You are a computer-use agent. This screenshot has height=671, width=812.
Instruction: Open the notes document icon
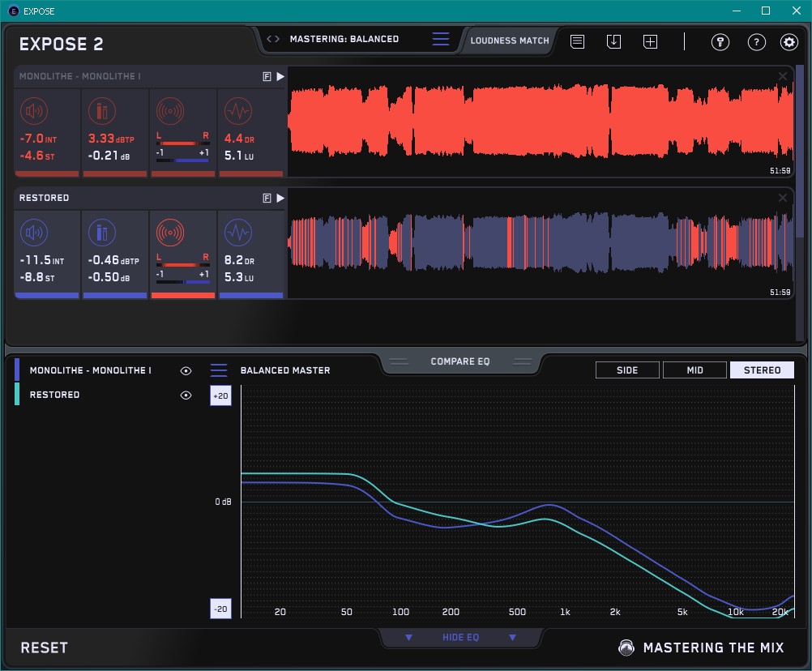click(x=577, y=41)
